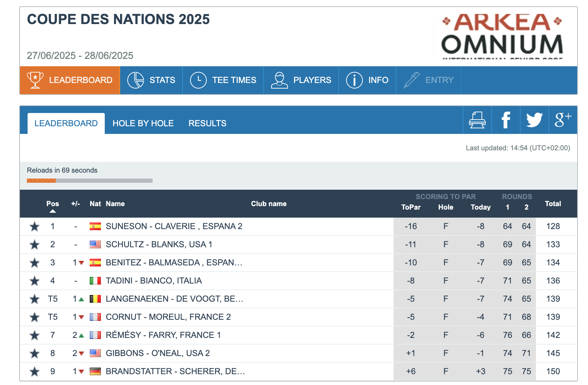Sort leaderboard by Pos column
Screen dimensions: 588x385
pyautogui.click(x=53, y=204)
